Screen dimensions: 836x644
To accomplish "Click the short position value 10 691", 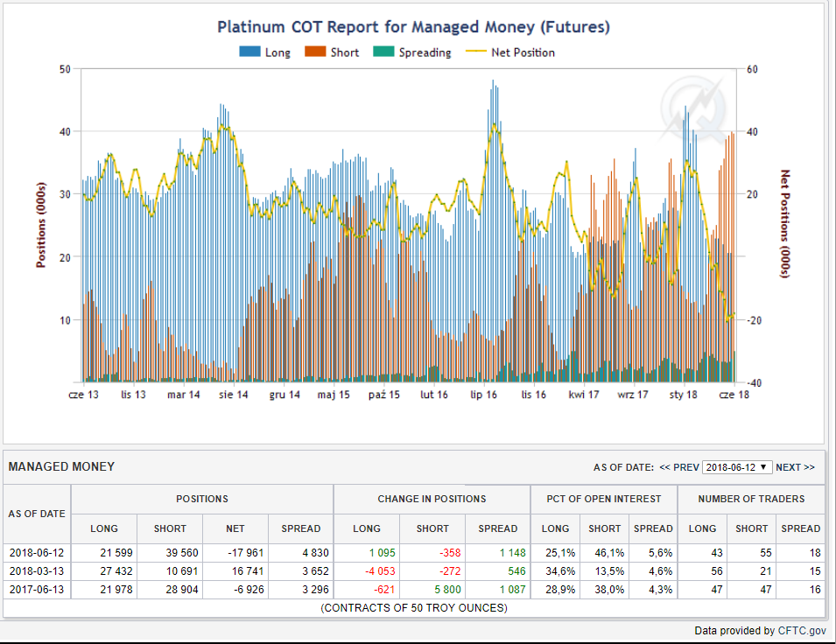I will pyautogui.click(x=182, y=571).
